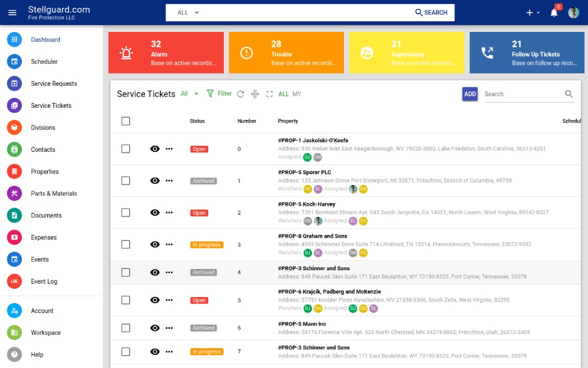Screen dimensions: 588x368
Task: Expand the ALL search scope dropdown
Action: click(x=188, y=13)
